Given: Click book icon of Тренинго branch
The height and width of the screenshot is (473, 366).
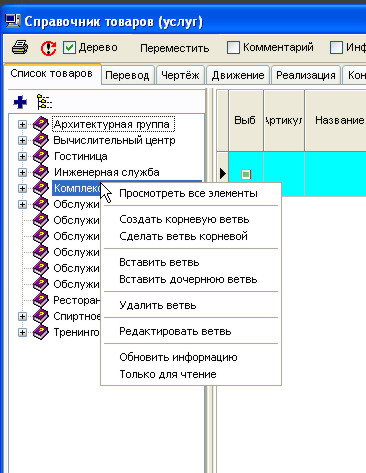Looking at the screenshot, I should coord(41,332).
